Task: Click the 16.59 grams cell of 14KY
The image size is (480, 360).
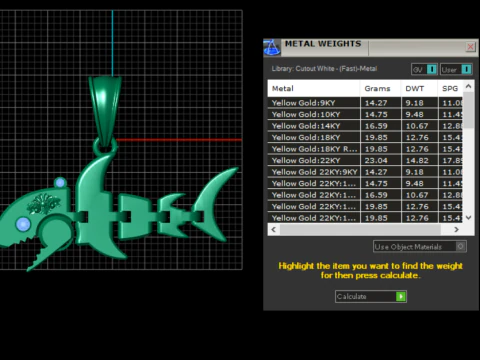Action: click(380, 126)
